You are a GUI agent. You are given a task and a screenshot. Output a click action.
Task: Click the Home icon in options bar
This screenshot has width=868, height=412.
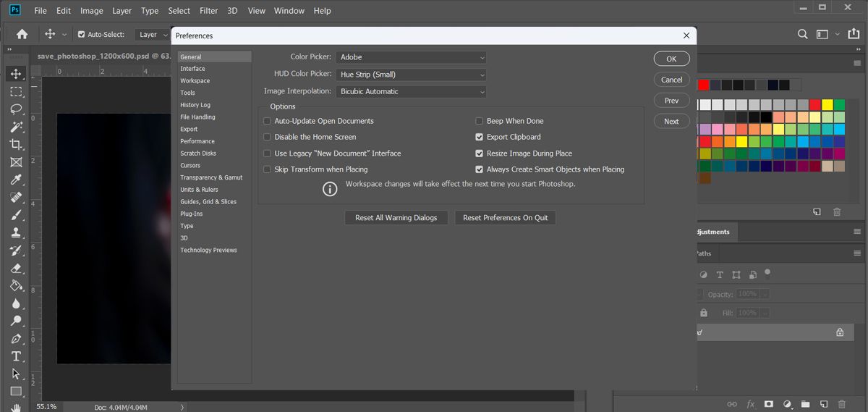(22, 34)
